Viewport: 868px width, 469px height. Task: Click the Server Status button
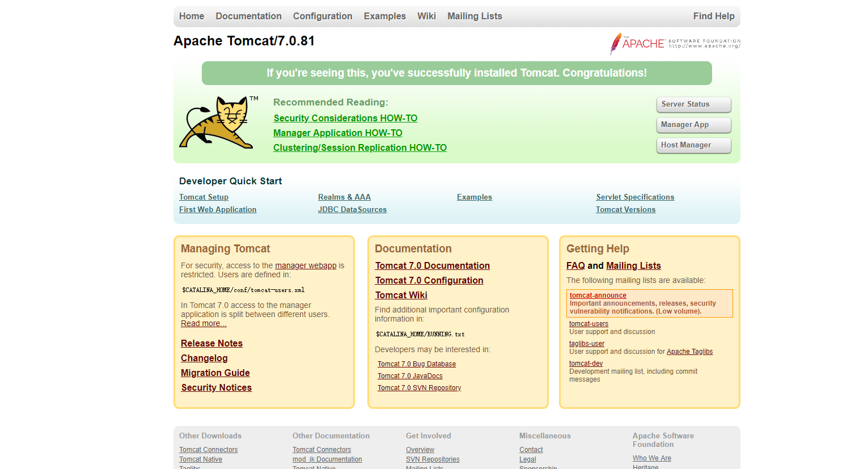[x=693, y=104]
